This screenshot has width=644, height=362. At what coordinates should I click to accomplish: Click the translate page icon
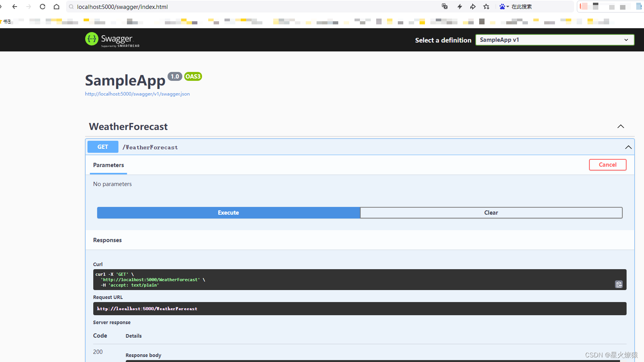pyautogui.click(x=445, y=6)
